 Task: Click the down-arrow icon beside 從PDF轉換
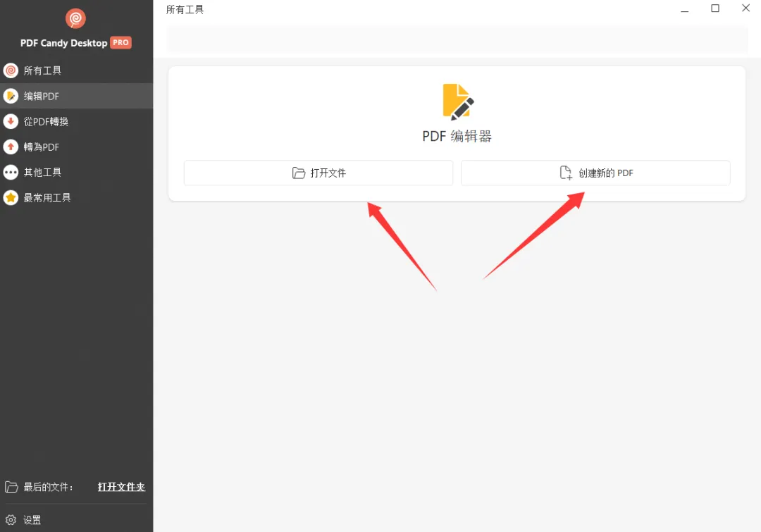tap(11, 121)
